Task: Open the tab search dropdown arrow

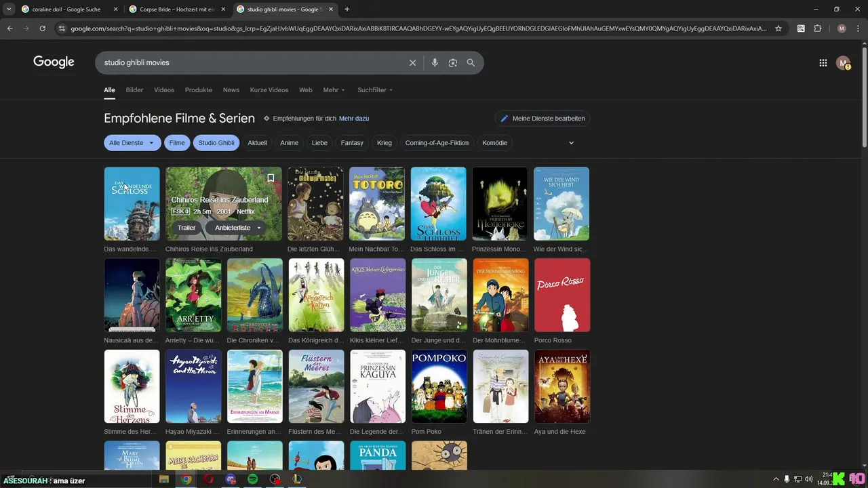Action: coord(9,9)
